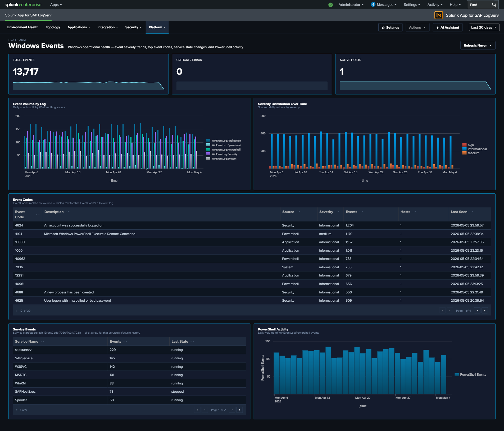
Task: Open the SAPHostExec service row
Action: click(x=129, y=392)
